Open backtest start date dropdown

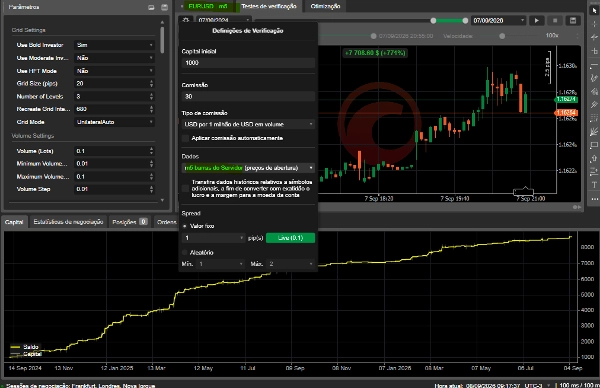[223, 20]
